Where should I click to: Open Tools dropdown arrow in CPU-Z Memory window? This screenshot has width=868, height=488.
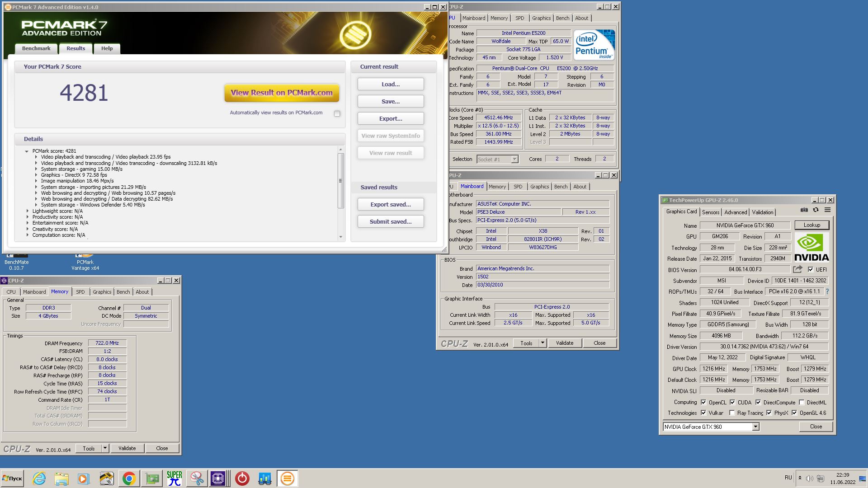[x=105, y=448]
